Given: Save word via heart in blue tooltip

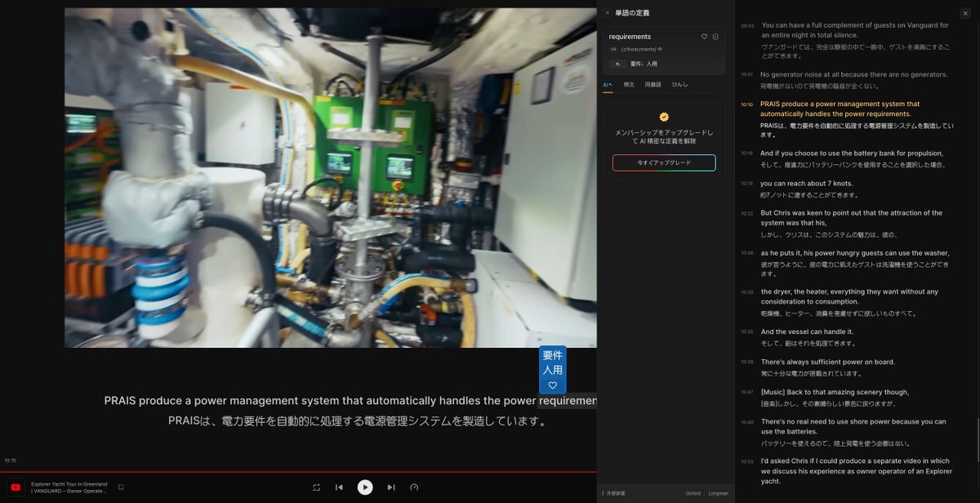Looking at the screenshot, I should pos(552,385).
